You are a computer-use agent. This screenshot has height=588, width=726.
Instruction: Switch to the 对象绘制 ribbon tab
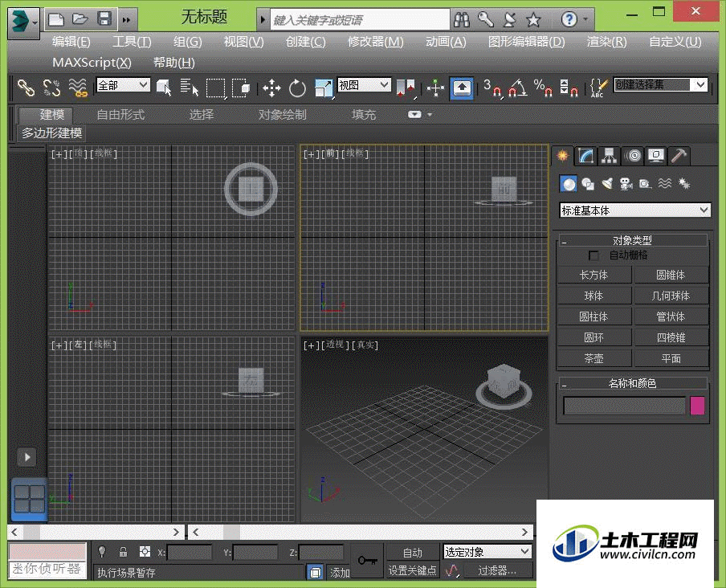point(282,114)
